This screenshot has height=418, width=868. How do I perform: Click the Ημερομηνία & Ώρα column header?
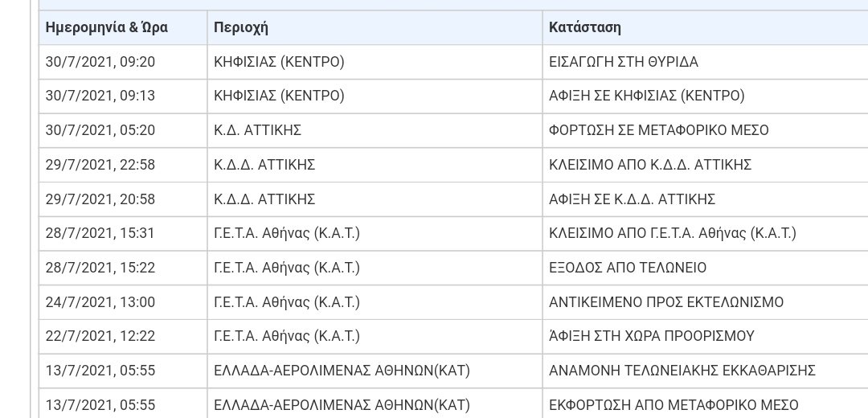coord(123,27)
